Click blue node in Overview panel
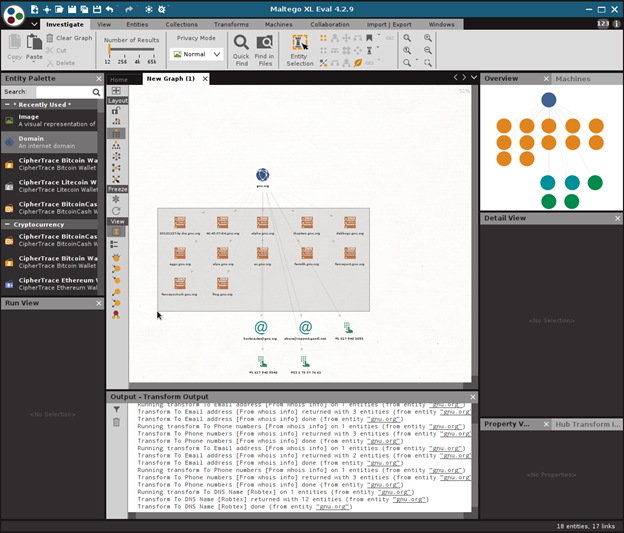Image resolution: width=624 pixels, height=533 pixels. point(549,100)
